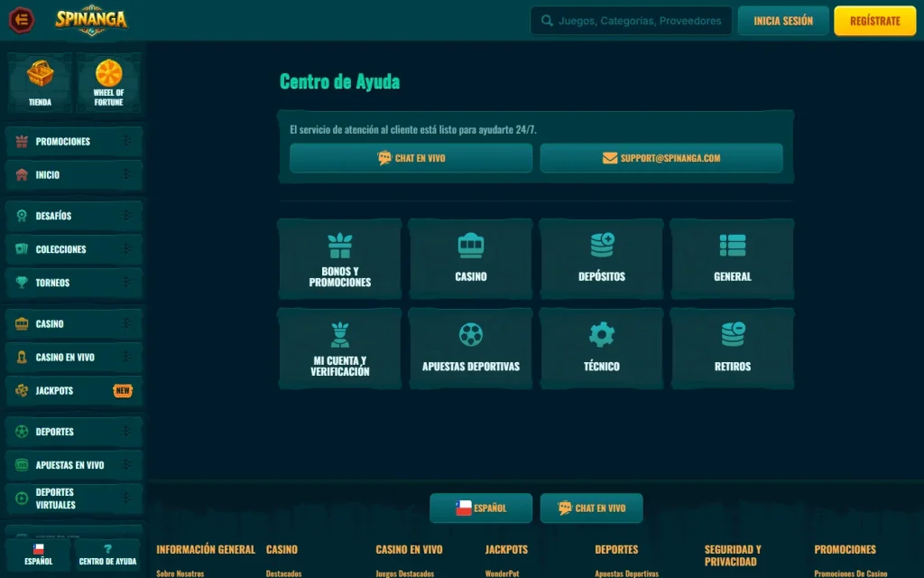Open the Bonos y Promociones help category
This screenshot has height=578, width=924.
click(x=340, y=259)
